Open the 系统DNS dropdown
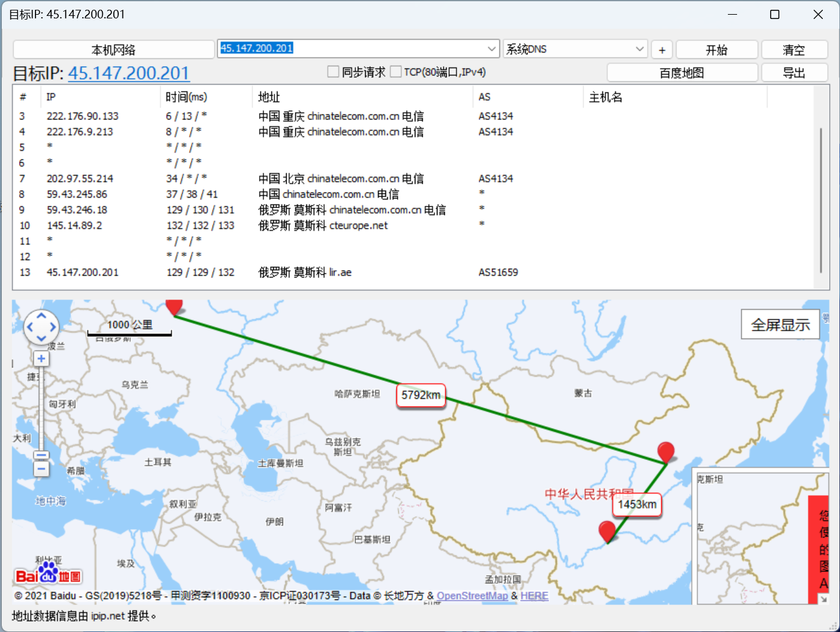This screenshot has height=632, width=840. (639, 49)
